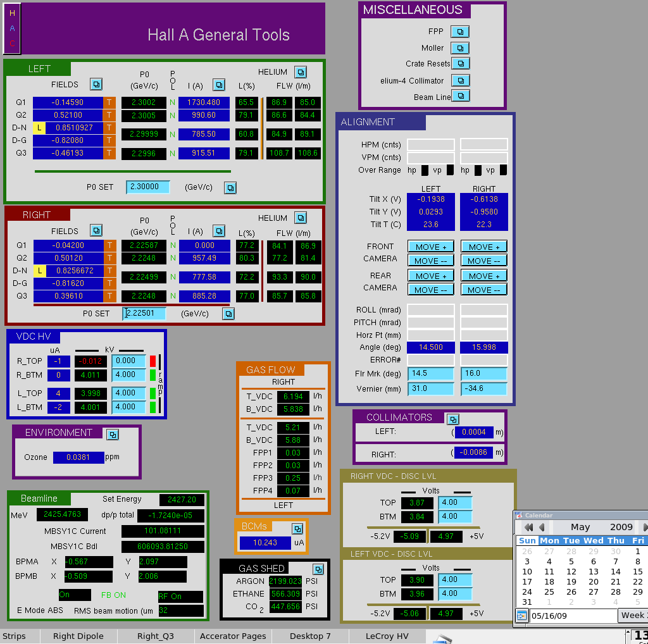
Task: Go to previous month in Calendar
Action: (x=542, y=527)
